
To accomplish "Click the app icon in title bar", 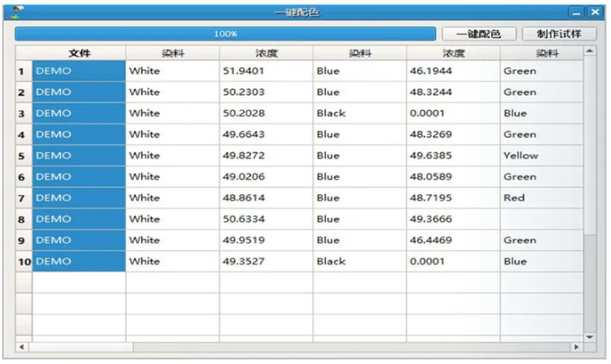I will click(x=16, y=12).
